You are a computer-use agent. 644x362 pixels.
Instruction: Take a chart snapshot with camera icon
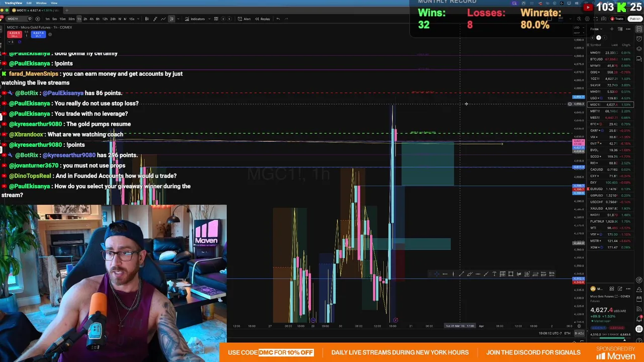click(604, 19)
